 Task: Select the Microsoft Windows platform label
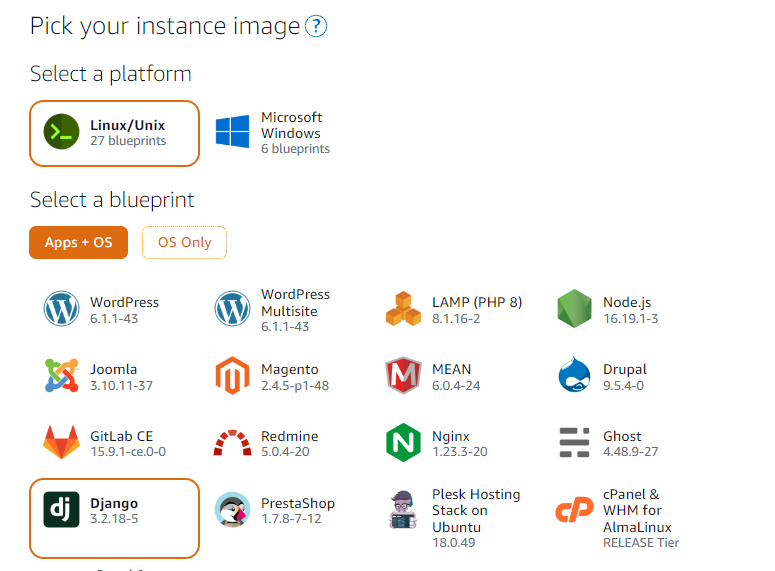pyautogui.click(x=292, y=125)
